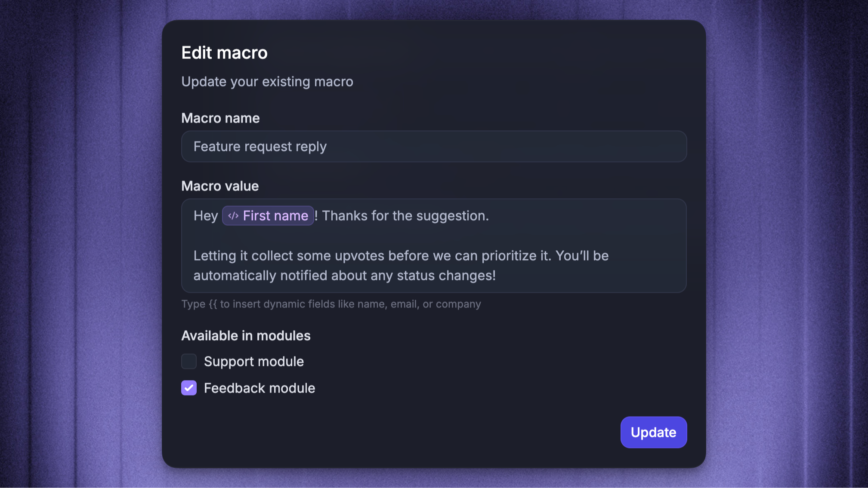868x488 pixels.
Task: Click the Available in modules heading
Action: [x=246, y=336]
